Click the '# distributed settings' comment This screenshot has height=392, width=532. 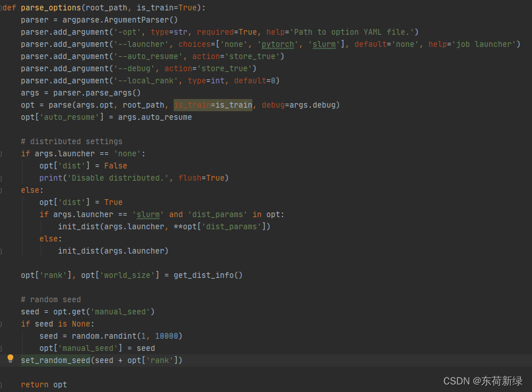(72, 141)
